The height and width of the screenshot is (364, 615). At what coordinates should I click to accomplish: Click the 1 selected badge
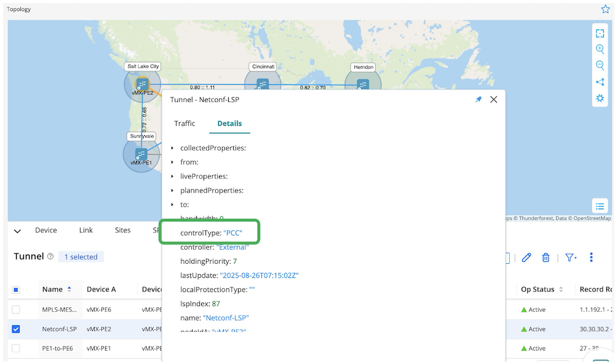coord(81,257)
